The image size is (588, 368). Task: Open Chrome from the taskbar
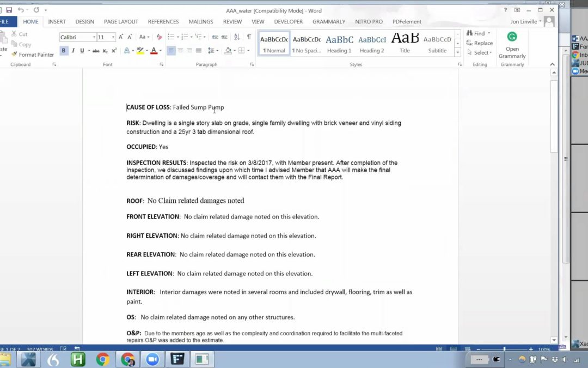[102, 359]
